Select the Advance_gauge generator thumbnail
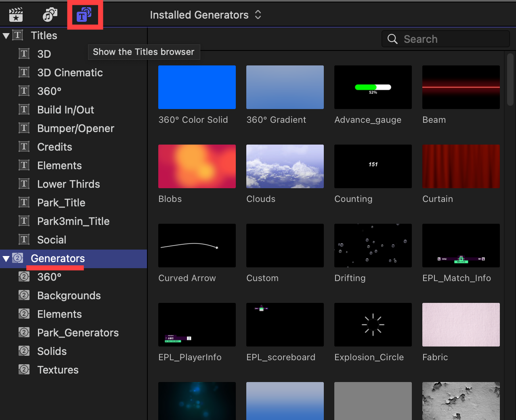Image resolution: width=516 pixels, height=420 pixels. (x=373, y=87)
